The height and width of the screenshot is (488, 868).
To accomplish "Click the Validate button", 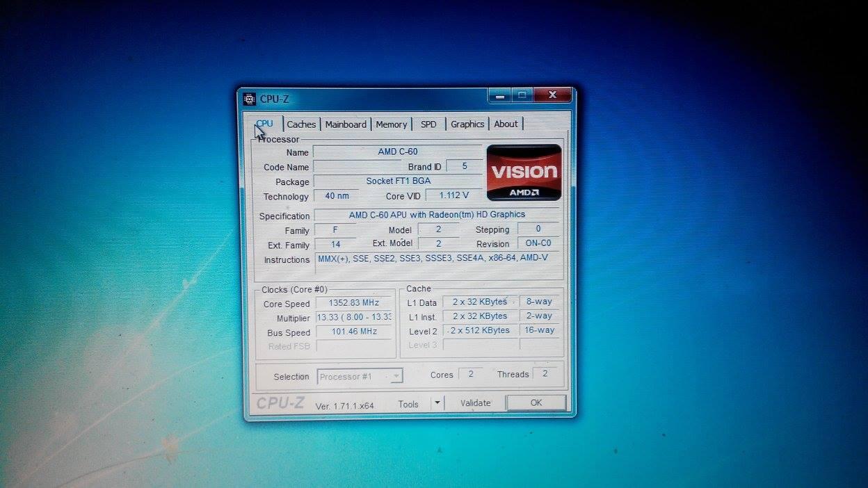I will point(475,403).
